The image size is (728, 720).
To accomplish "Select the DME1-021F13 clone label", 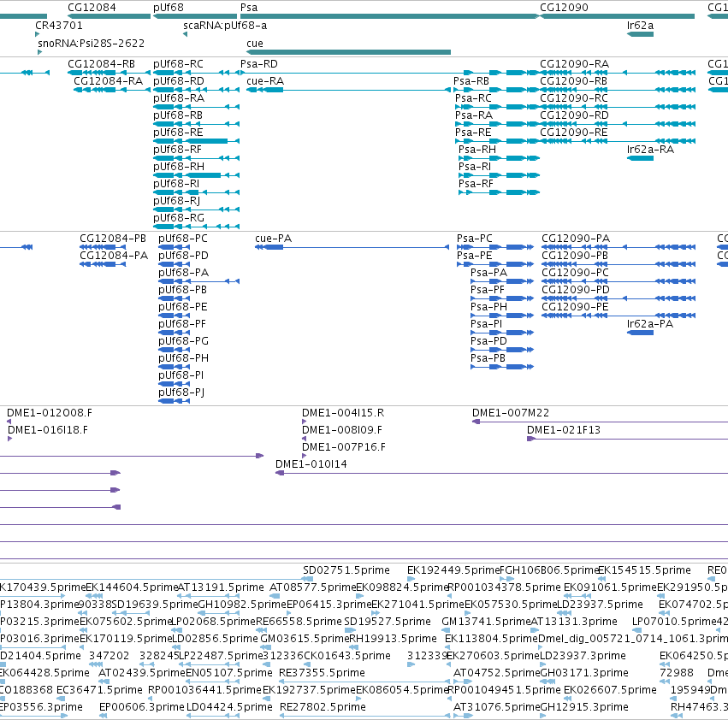I will pos(564,430).
